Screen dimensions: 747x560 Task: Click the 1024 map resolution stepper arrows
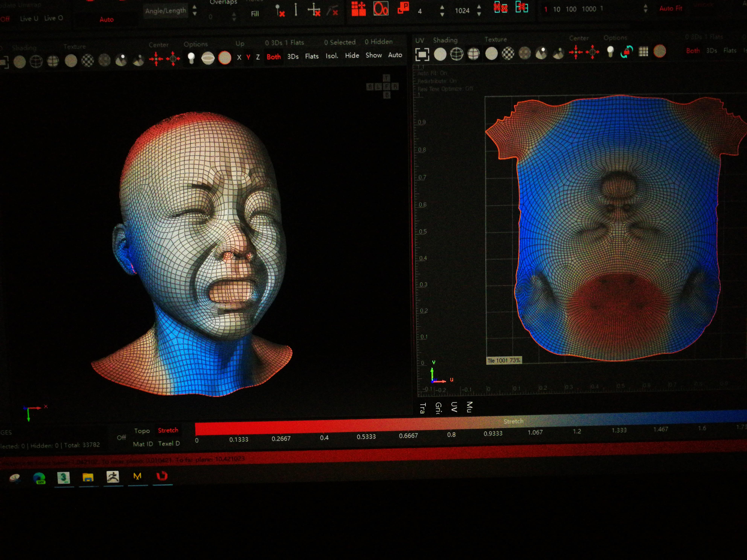coord(479,11)
